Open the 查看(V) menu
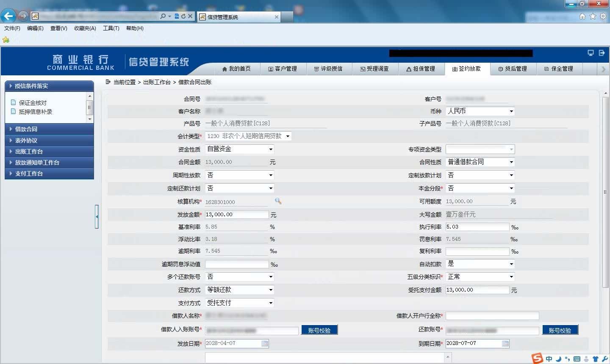This screenshot has width=610, height=364. 58,28
